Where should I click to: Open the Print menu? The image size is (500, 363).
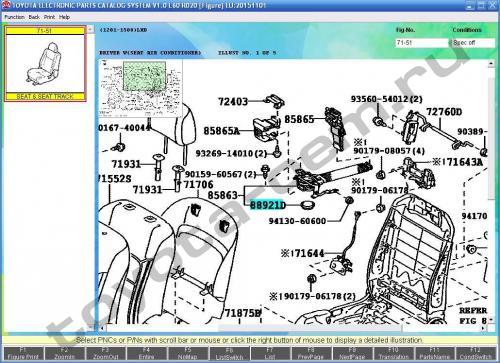click(49, 17)
